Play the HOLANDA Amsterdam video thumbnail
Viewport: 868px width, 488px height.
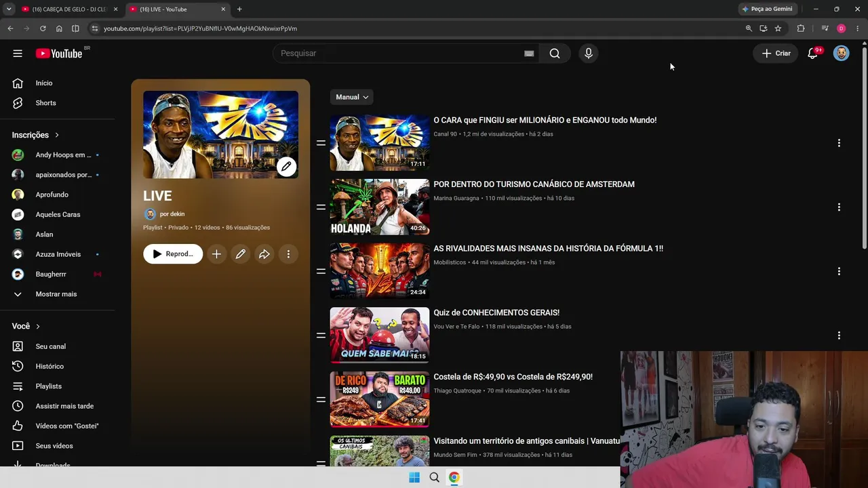pos(380,207)
